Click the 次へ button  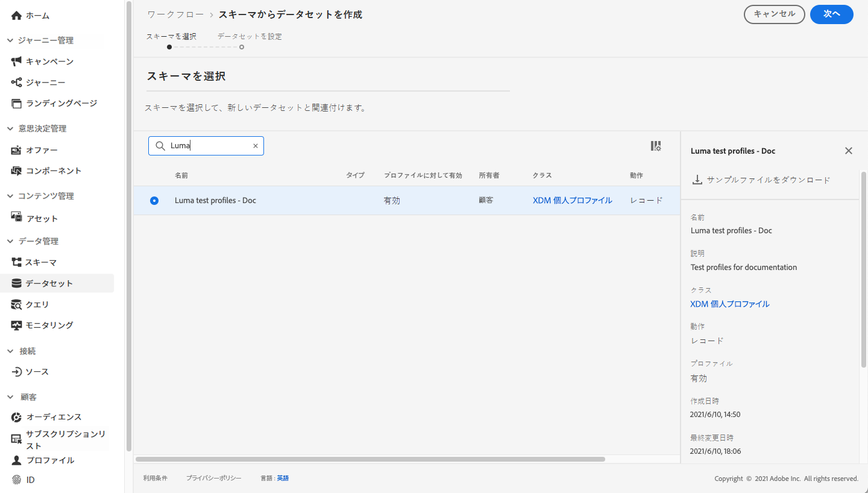[832, 14]
